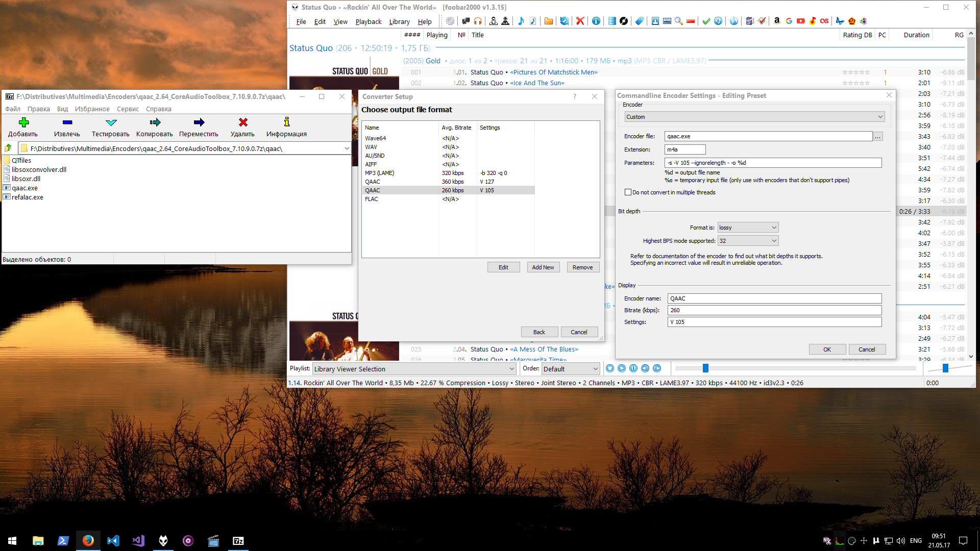Click the Amazon search icon
This screenshot has height=551, width=980.
click(x=777, y=21)
